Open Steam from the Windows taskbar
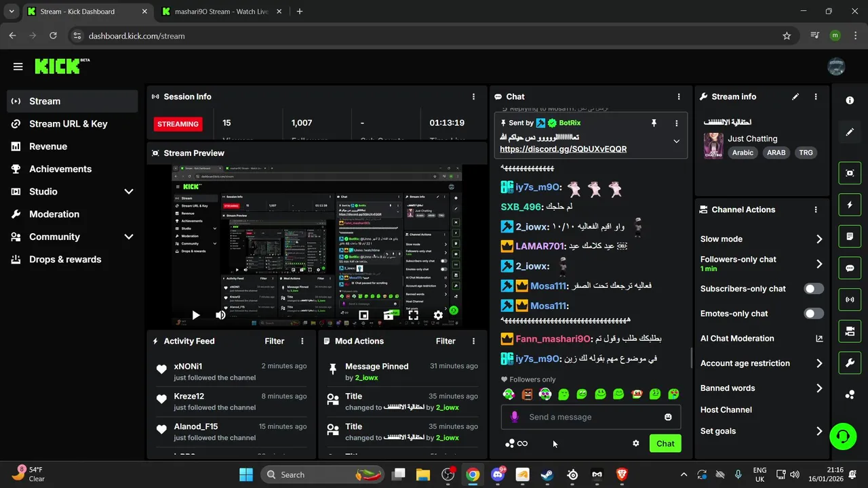 point(547,474)
